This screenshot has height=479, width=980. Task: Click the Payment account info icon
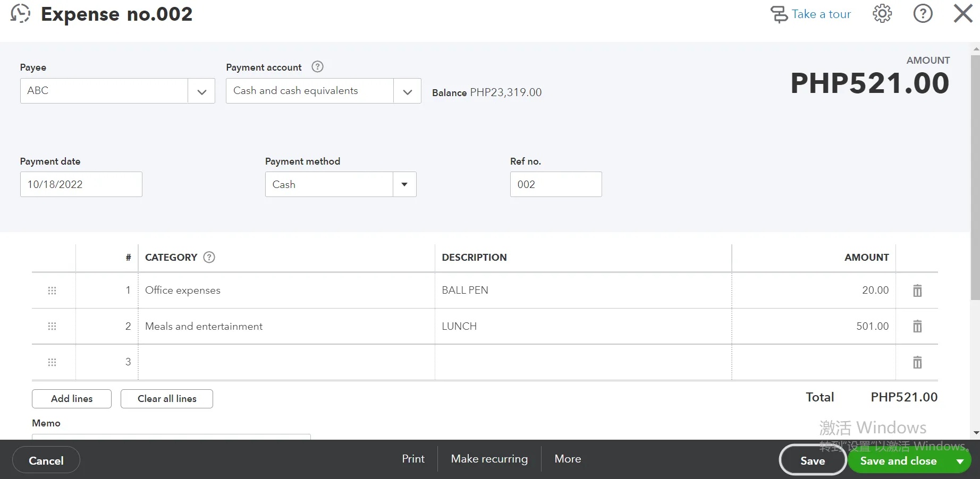317,67
